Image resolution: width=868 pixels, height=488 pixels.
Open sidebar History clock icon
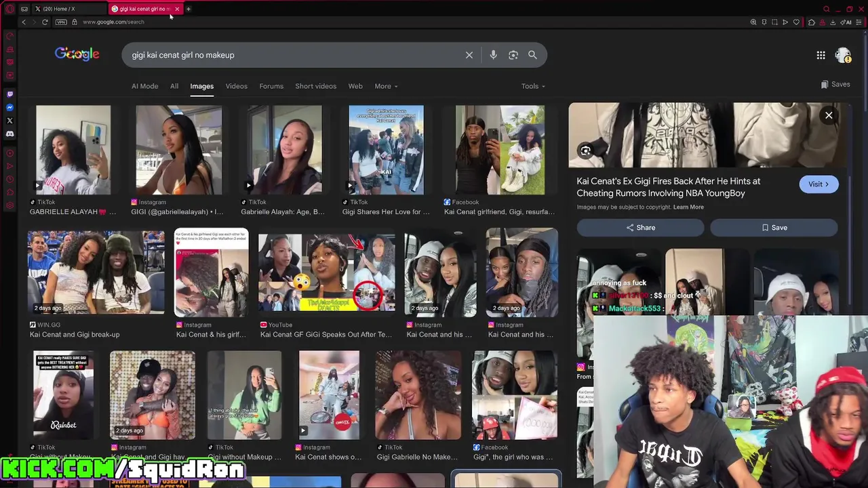9,180
